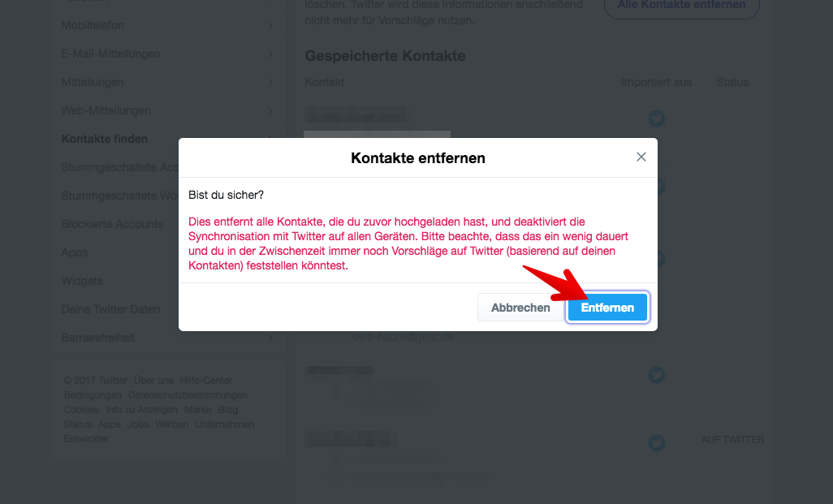Close the Kontakte entfernen dialog
The height and width of the screenshot is (504, 833).
pos(641,157)
